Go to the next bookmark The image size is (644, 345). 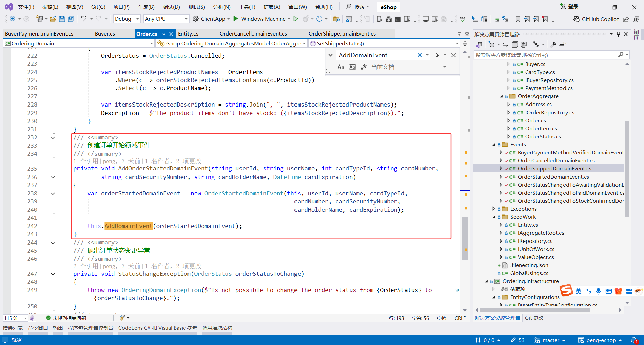536,19
